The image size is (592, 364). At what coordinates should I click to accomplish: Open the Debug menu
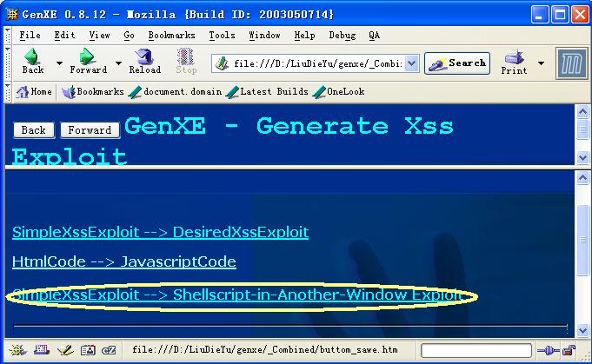[x=342, y=36]
